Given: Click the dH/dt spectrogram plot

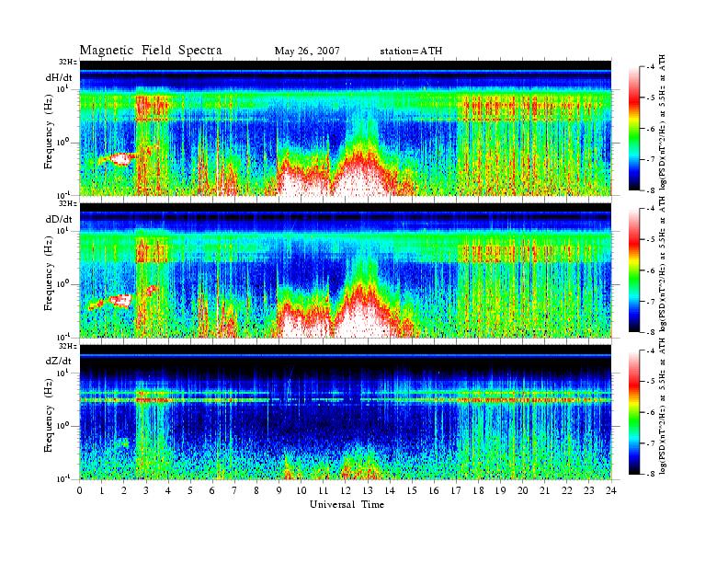Looking at the screenshot, I should coord(346,128).
